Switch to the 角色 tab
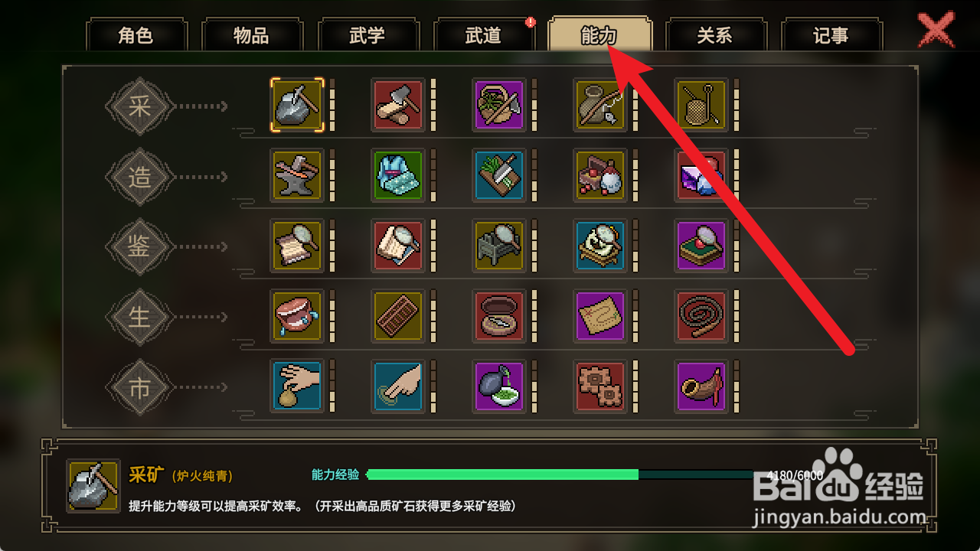Viewport: 980px width, 551px height. (136, 35)
